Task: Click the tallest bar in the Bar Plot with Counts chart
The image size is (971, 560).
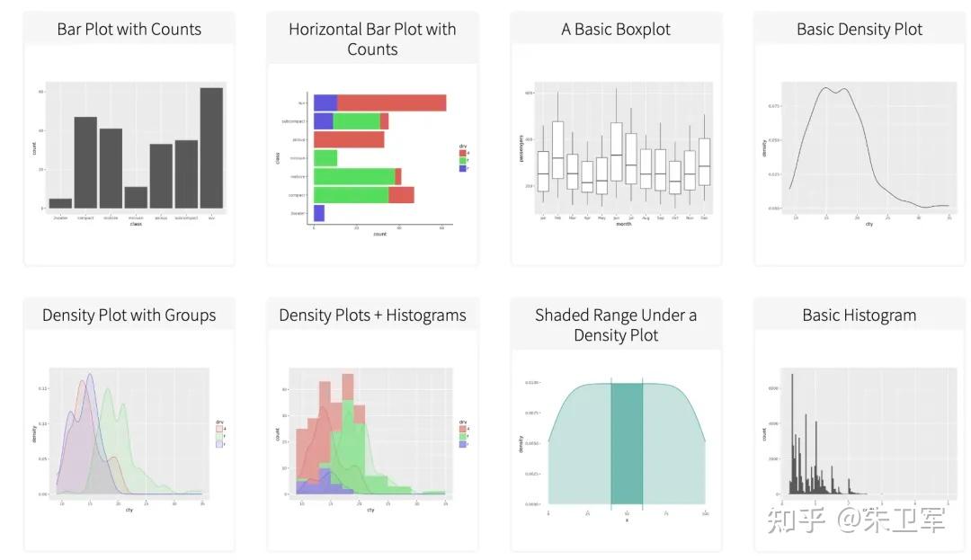Action: (211, 148)
